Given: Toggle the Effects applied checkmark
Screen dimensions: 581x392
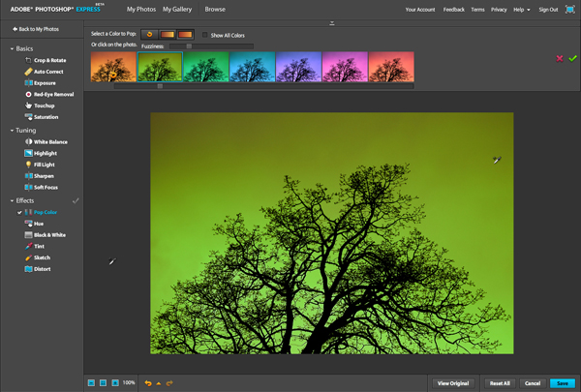Looking at the screenshot, I should [x=76, y=200].
